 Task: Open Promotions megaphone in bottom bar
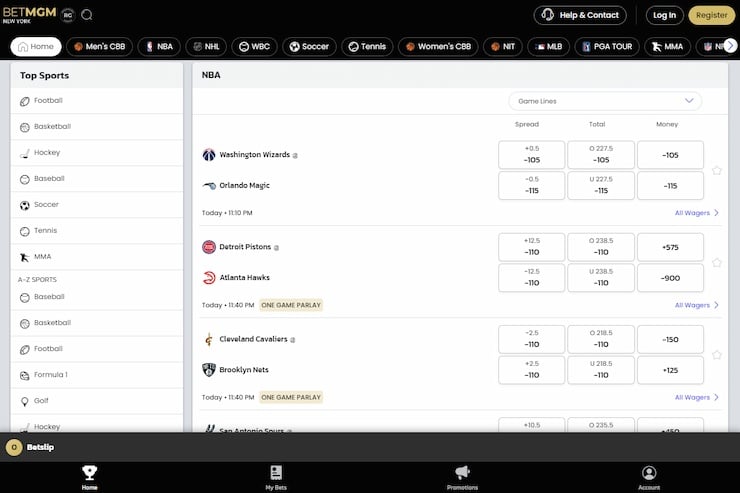462,477
